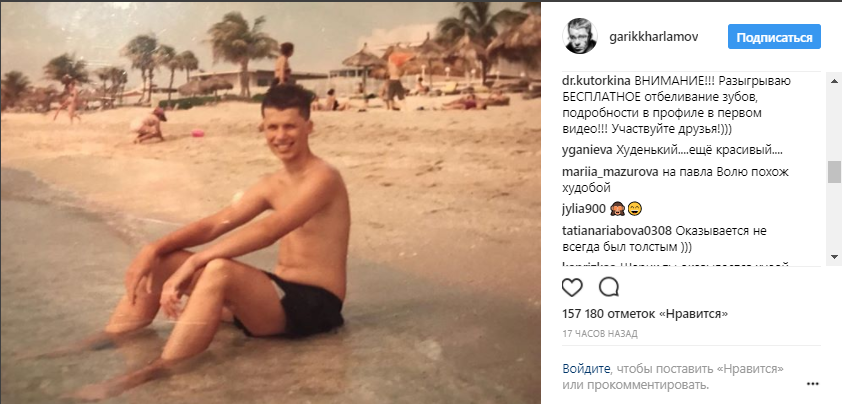The height and width of the screenshot is (404, 842).
Task: Click the beach photo of the man
Action: pos(270,202)
